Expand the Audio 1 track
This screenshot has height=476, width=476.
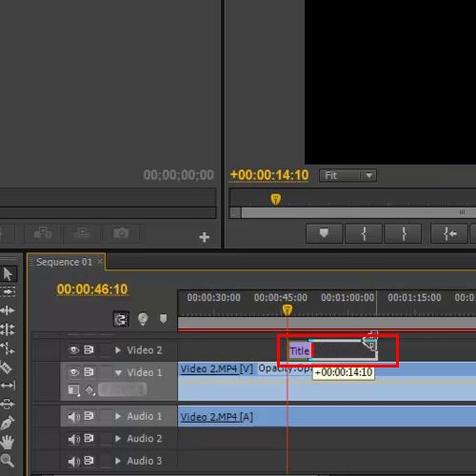click(118, 416)
